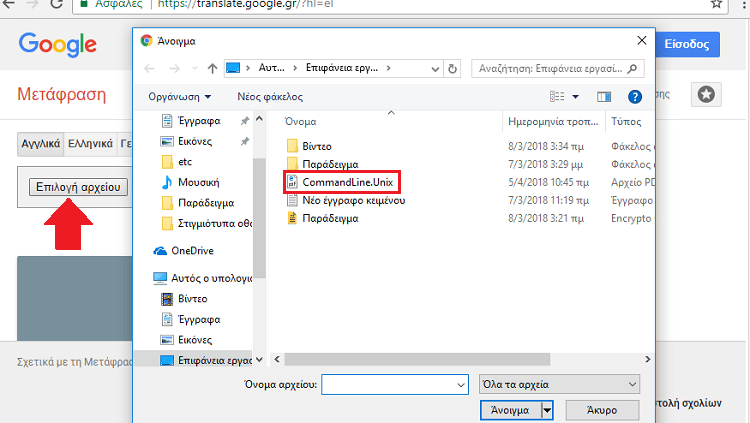Refresh the folder view

point(452,68)
